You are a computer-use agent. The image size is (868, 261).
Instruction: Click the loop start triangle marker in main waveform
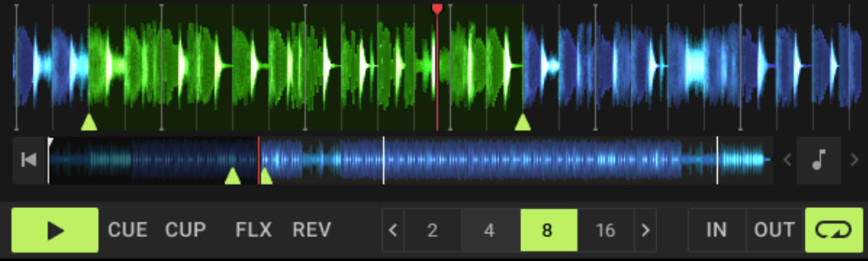pos(89,122)
